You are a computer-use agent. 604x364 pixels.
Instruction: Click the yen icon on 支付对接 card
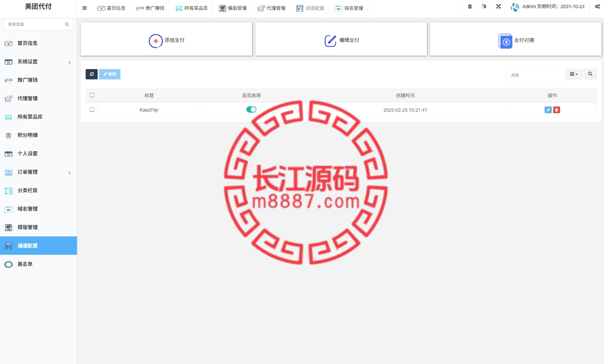(x=505, y=41)
